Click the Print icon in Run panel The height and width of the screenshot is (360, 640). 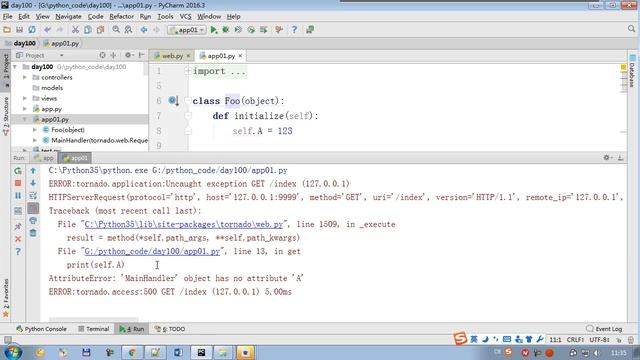click(x=33, y=221)
